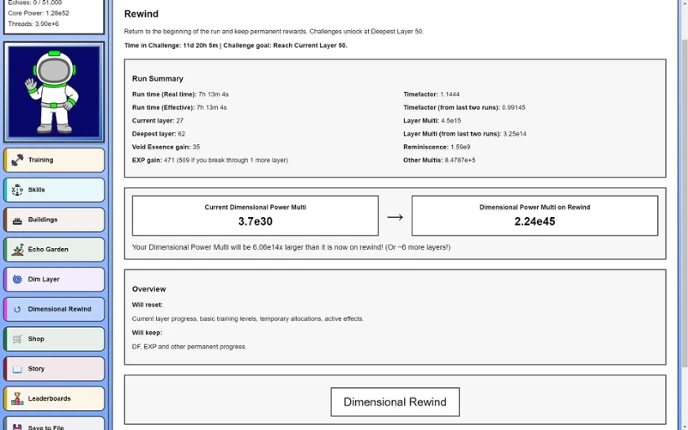Open the Training menu

pyautogui.click(x=54, y=160)
